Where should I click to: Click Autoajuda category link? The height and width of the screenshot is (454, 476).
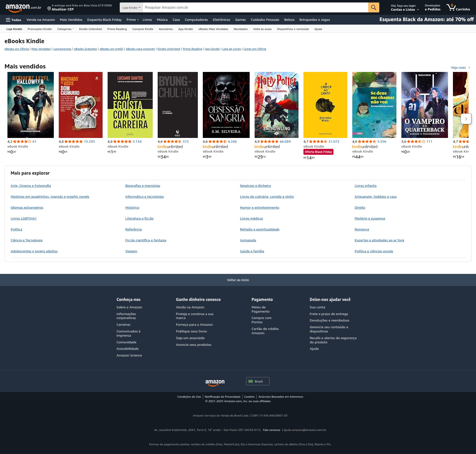click(248, 240)
